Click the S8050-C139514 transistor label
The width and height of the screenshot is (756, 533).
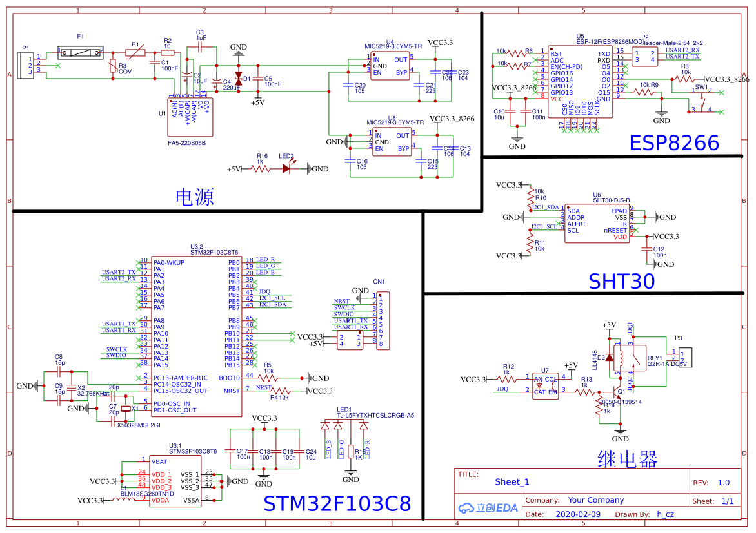(620, 402)
